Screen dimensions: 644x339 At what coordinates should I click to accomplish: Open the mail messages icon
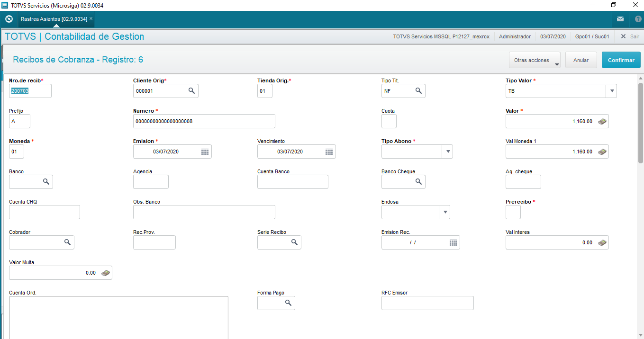click(620, 19)
